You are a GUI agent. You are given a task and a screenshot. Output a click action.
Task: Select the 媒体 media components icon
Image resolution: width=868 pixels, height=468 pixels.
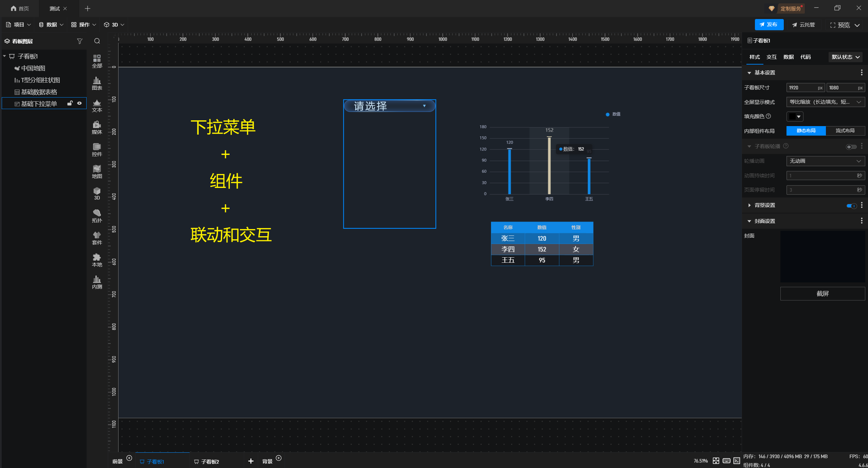(x=97, y=127)
